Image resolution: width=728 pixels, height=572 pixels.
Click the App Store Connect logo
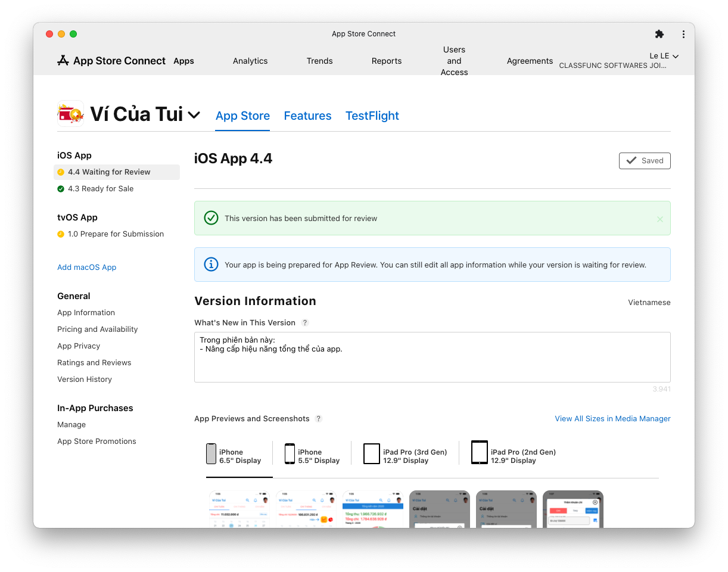tap(111, 61)
